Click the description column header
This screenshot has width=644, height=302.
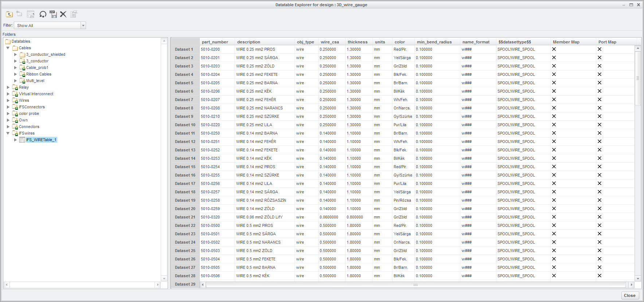tap(265, 42)
